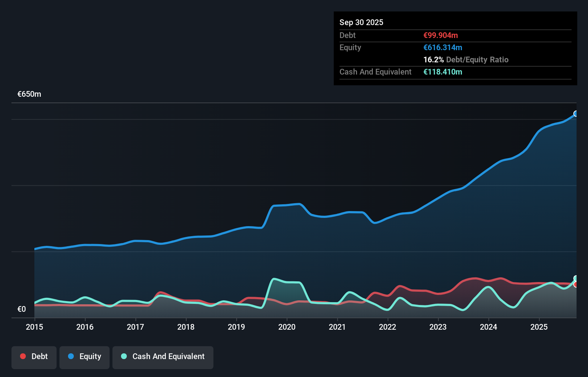Screen dimensions: 588x377
Task: Click the 2021 x-axis label
Action: (337, 327)
